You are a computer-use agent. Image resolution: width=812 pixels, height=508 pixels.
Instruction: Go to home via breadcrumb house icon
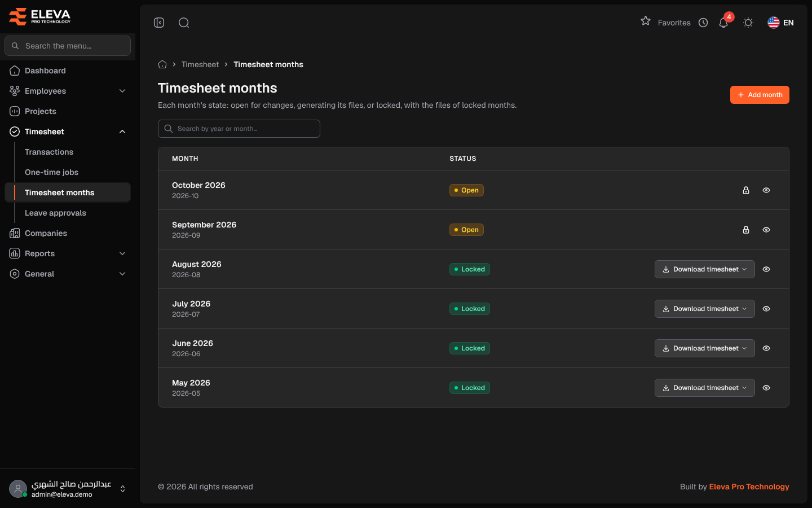tap(162, 64)
